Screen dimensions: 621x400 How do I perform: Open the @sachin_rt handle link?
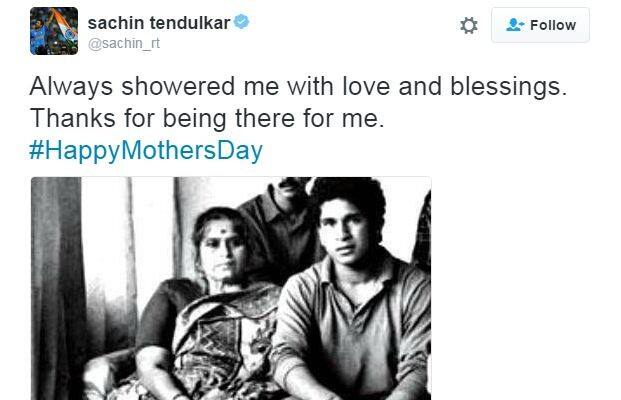124,43
